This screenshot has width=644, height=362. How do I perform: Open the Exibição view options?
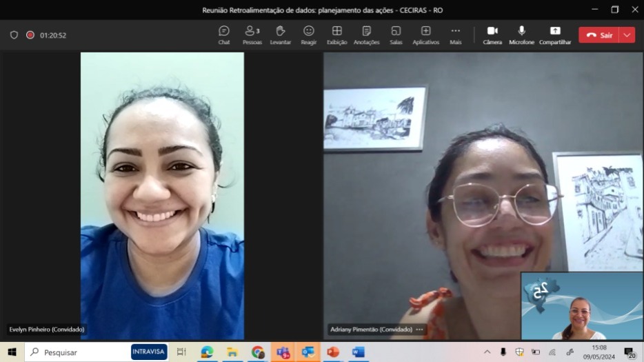tap(337, 35)
